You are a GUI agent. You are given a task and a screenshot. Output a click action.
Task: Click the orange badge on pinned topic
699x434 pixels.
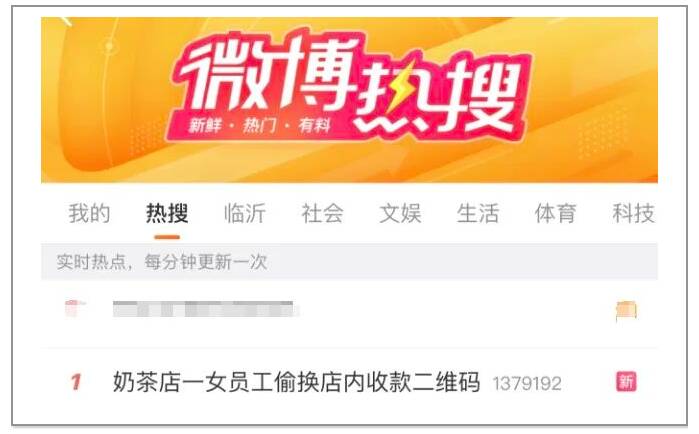pyautogui.click(x=626, y=310)
